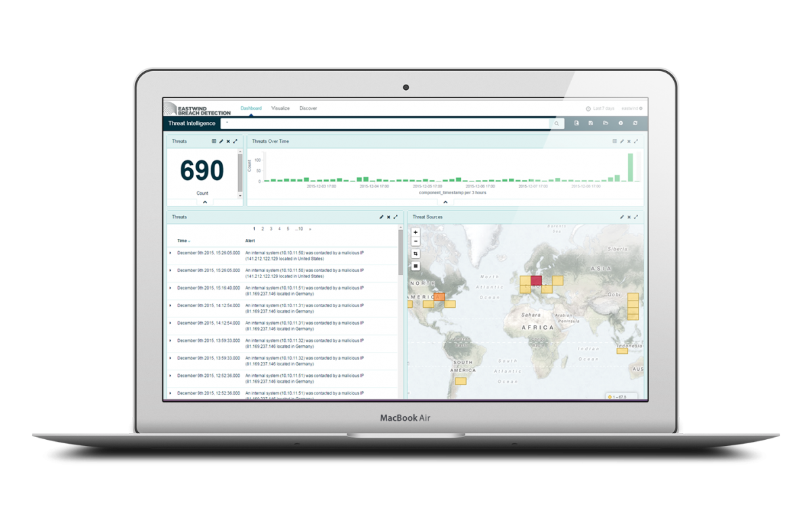Go to page 2 of threats
The height and width of the screenshot is (517, 812).
point(263,229)
